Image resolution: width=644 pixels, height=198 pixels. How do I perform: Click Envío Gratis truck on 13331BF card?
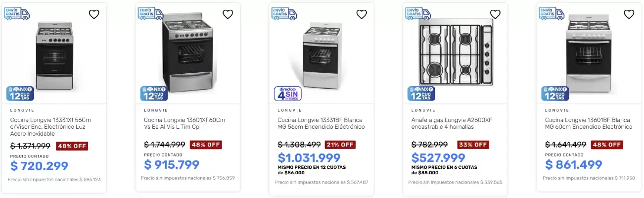(284, 13)
